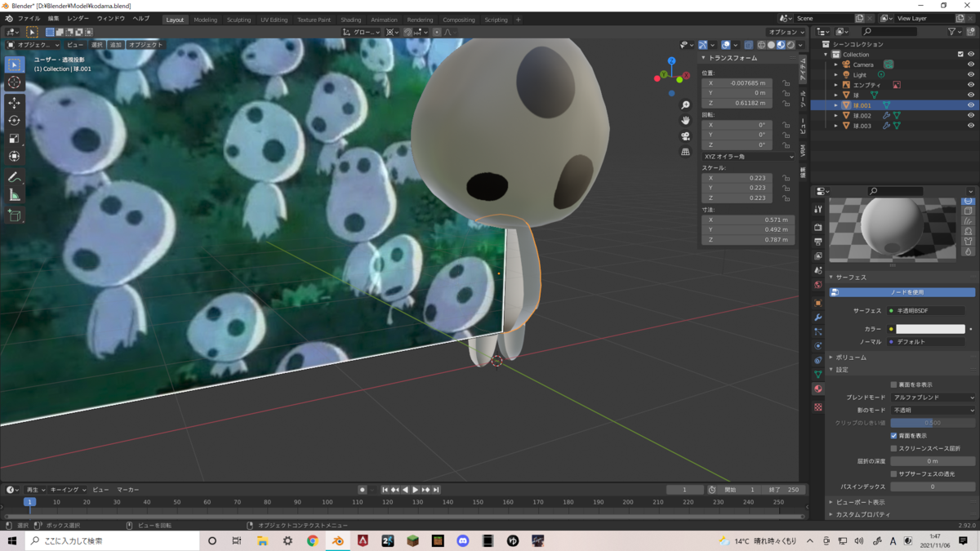Open the Object properties orange square tab
980x551 pixels.
coord(818,303)
